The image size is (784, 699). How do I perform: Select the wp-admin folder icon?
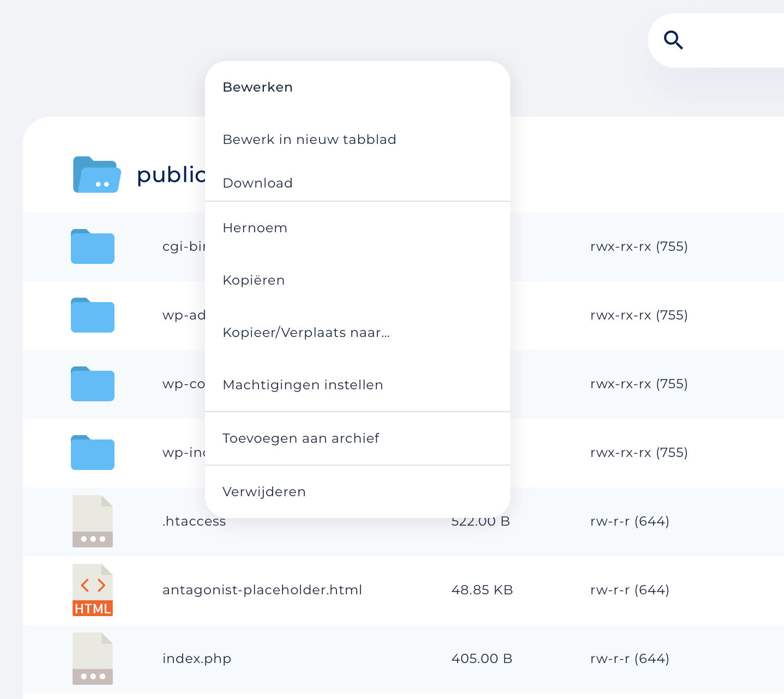pyautogui.click(x=92, y=315)
